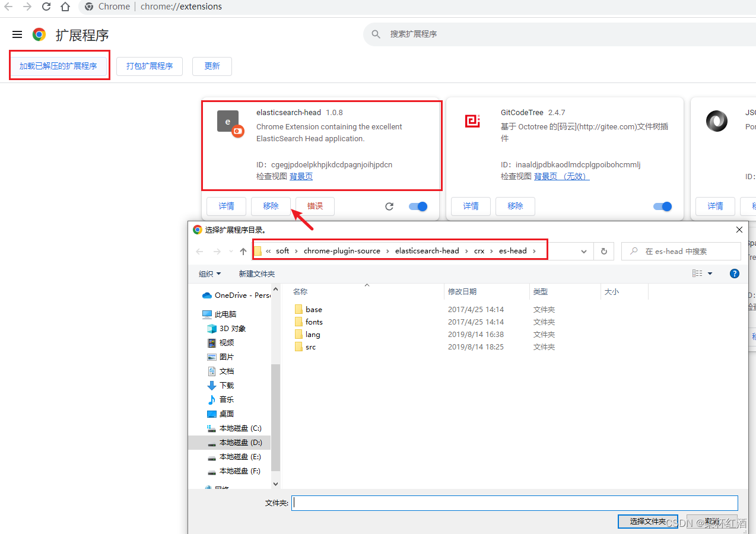Click the search magnifier icon in extensions search

[376, 34]
